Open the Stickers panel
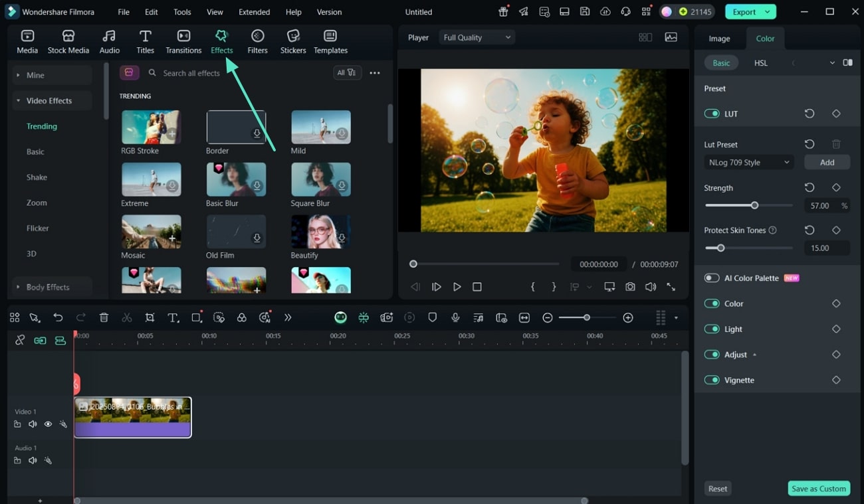 pyautogui.click(x=293, y=42)
